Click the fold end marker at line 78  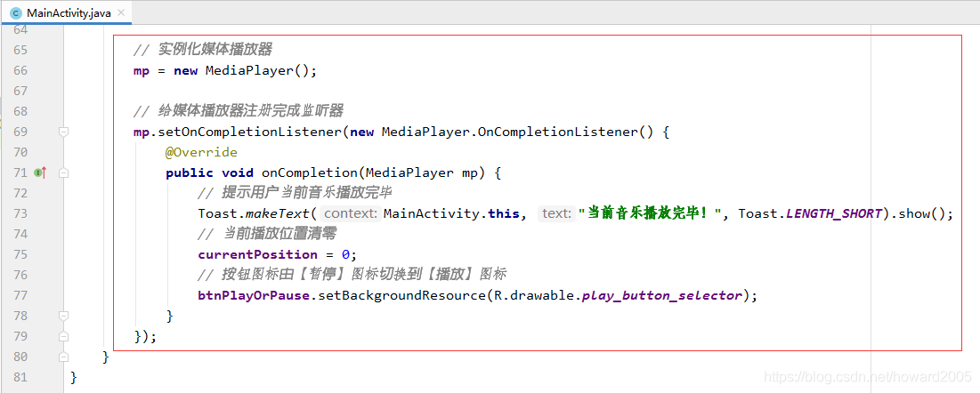(x=64, y=317)
